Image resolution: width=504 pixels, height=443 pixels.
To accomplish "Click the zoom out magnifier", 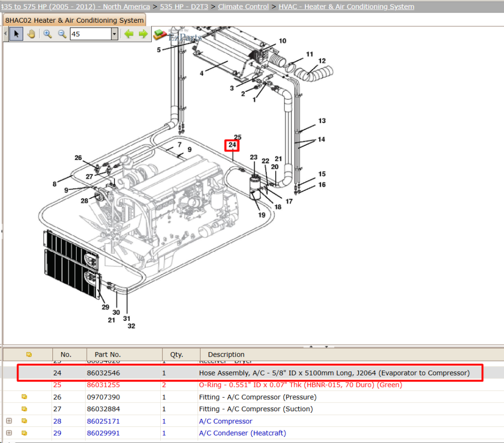I will (x=62, y=34).
